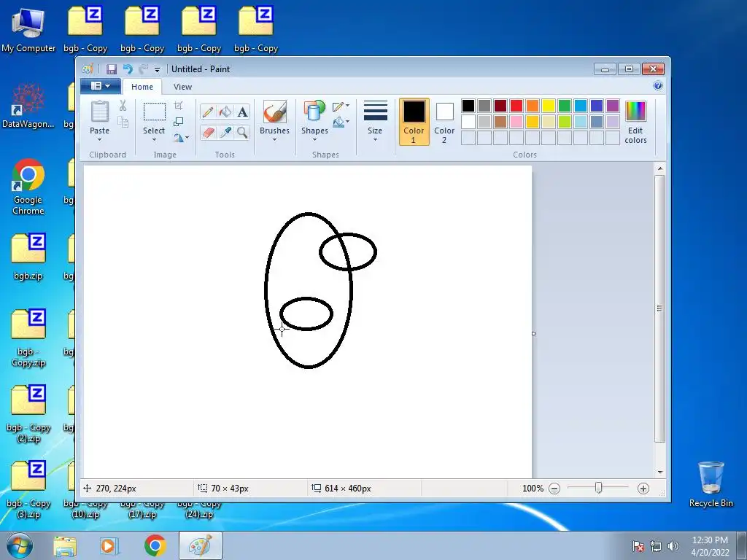Click the Resize and skew icon
Screen dimensions: 747x560
[x=179, y=122]
